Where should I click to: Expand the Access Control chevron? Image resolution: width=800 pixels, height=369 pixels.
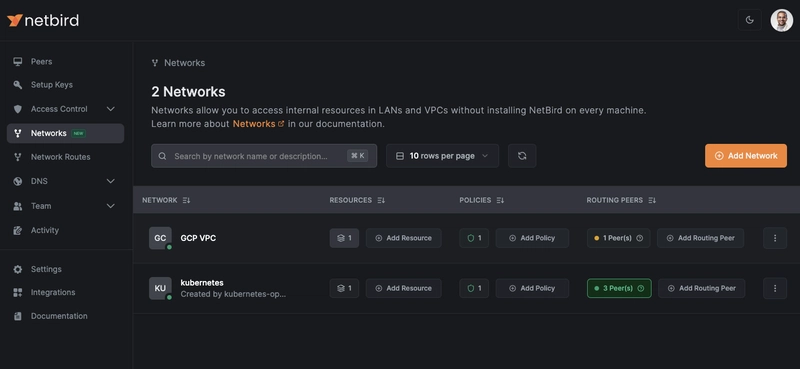[111, 109]
